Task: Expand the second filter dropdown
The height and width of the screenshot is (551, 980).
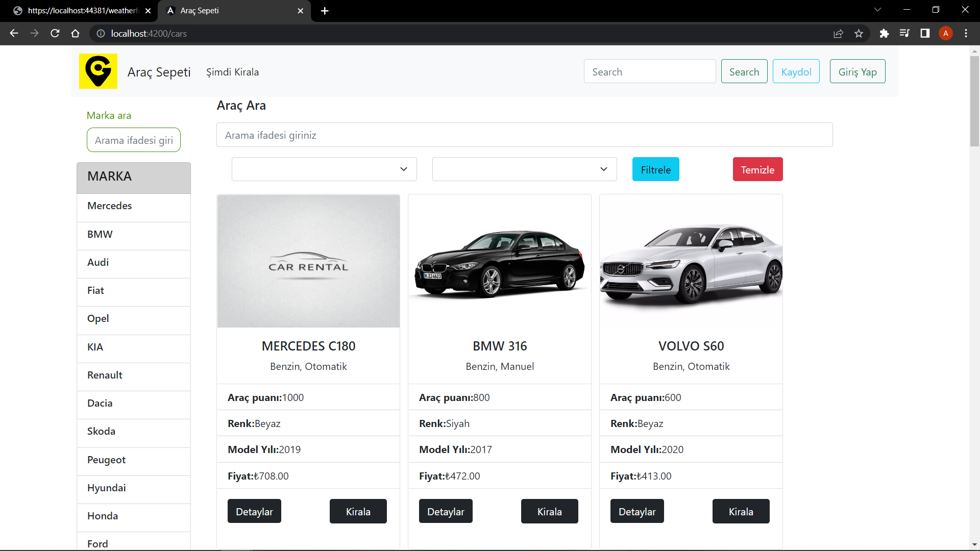Action: pyautogui.click(x=524, y=169)
